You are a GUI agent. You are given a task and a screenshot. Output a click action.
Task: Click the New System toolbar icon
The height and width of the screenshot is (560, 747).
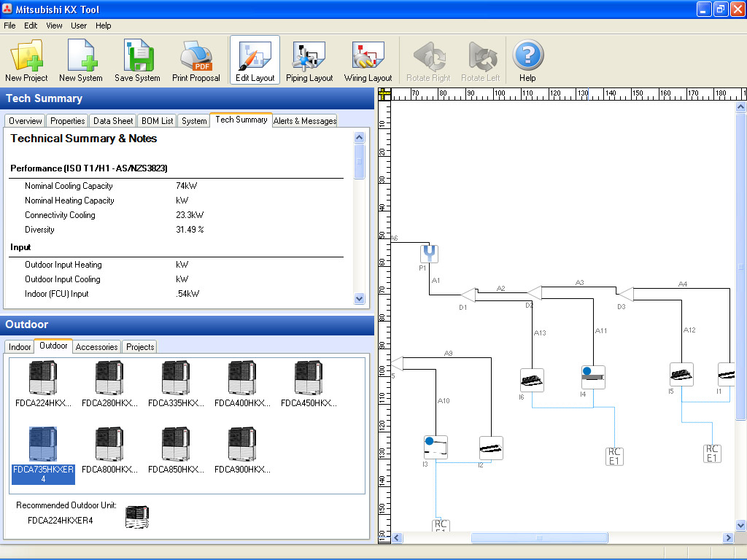(x=80, y=60)
